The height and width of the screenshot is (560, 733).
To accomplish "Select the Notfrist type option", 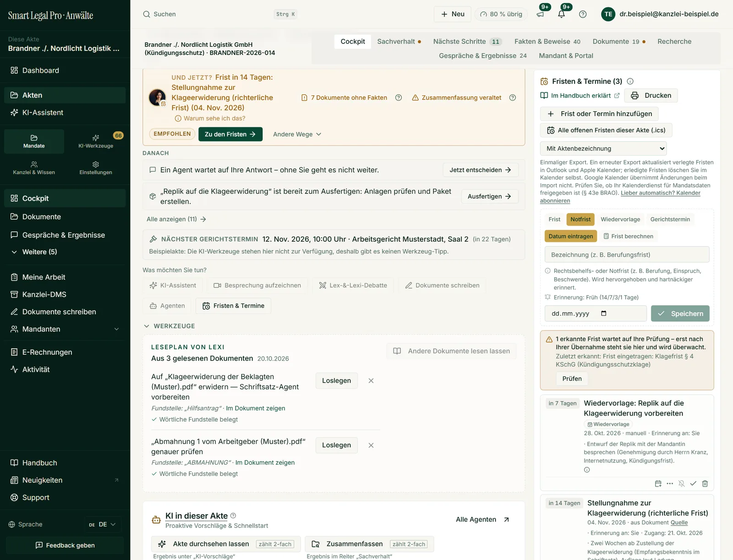I will point(580,220).
